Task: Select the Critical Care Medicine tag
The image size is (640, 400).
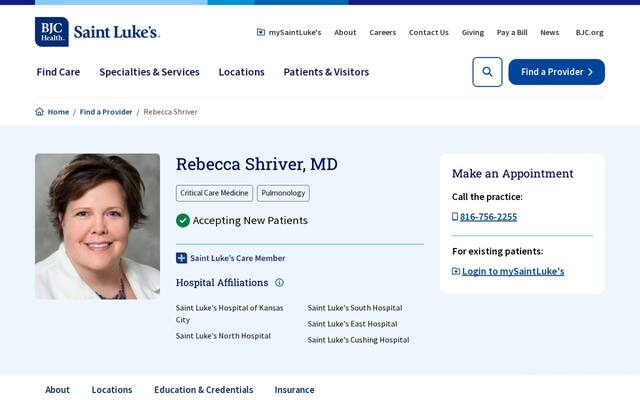Action: pos(214,193)
